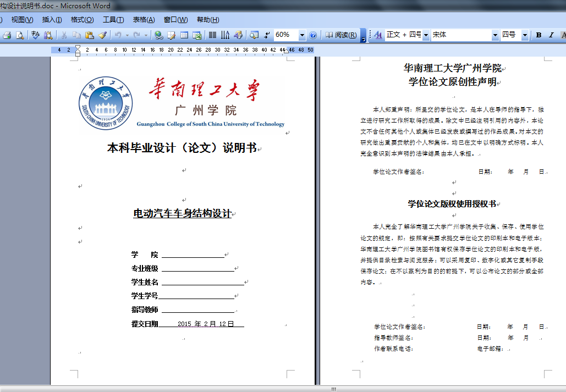Open the 工具(T) menu
The image size is (566, 392).
click(113, 19)
